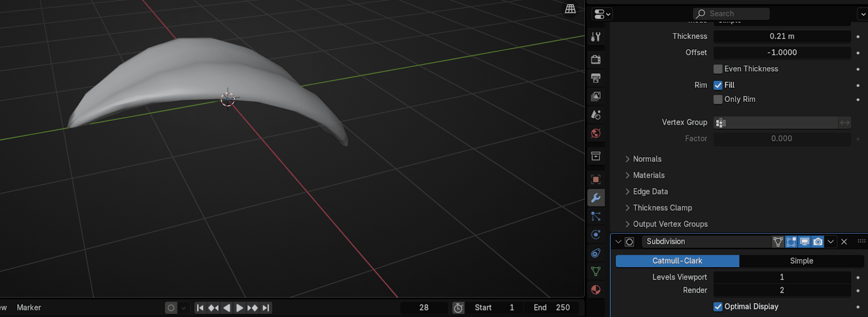Click the Thickness value field
This screenshot has height=317, width=868.
(x=781, y=36)
